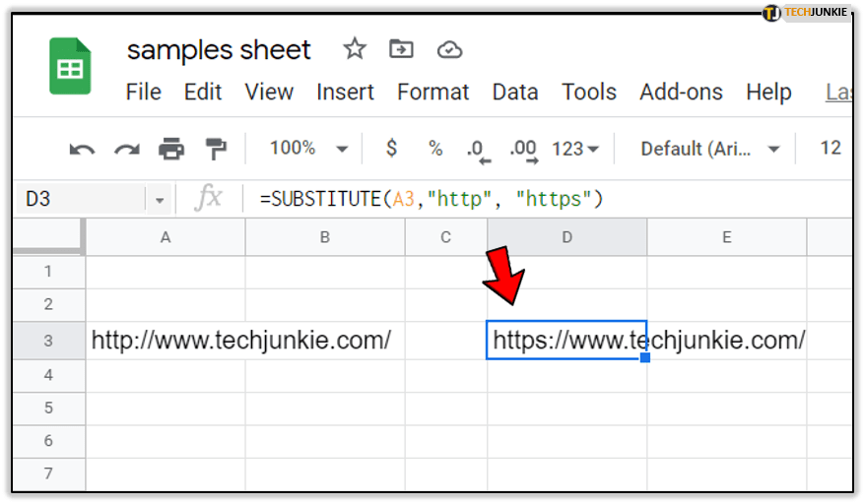
Task: Open the 100% zoom dropdown
Action: [308, 149]
